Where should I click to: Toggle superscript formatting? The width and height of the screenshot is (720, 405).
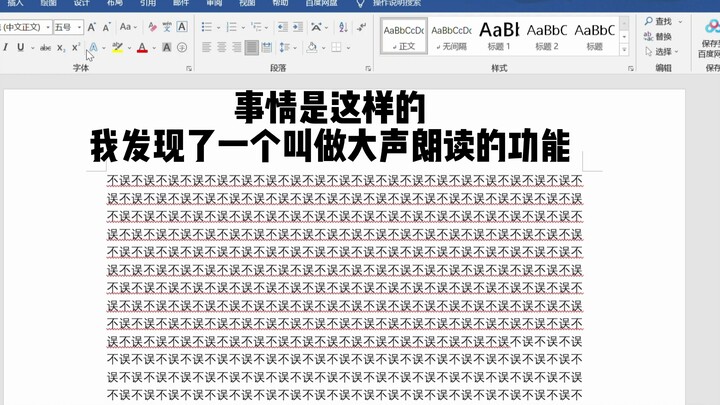coord(76,47)
